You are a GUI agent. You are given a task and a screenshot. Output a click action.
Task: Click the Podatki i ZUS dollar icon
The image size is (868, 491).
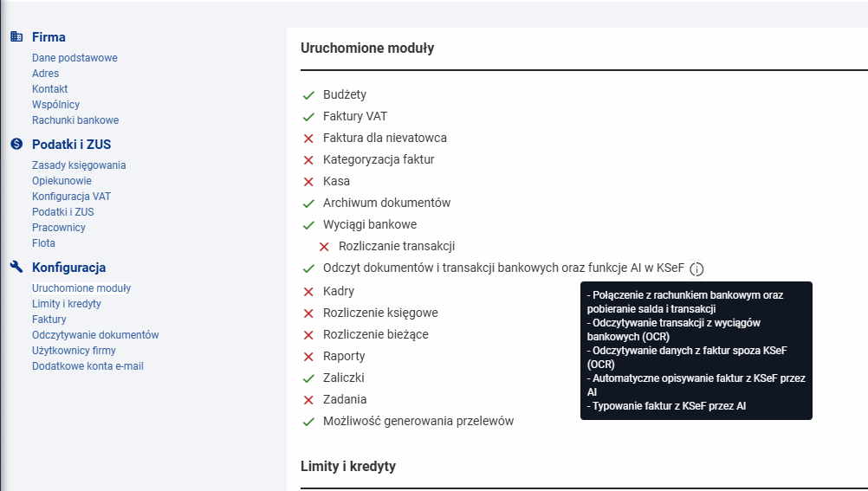(x=16, y=144)
